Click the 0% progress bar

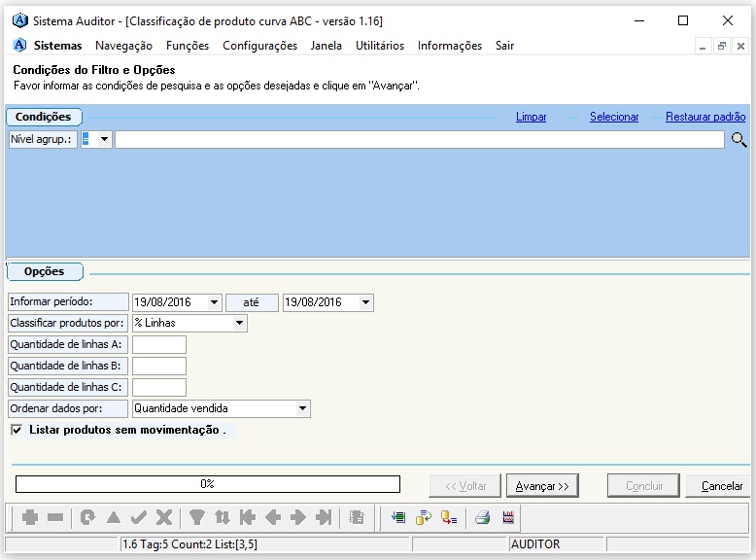pyautogui.click(x=208, y=484)
